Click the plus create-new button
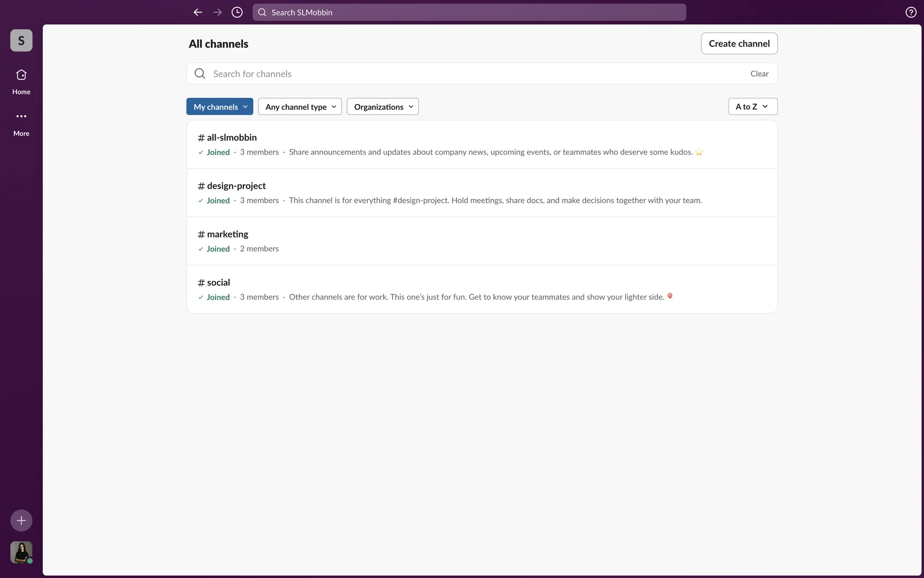 (21, 520)
